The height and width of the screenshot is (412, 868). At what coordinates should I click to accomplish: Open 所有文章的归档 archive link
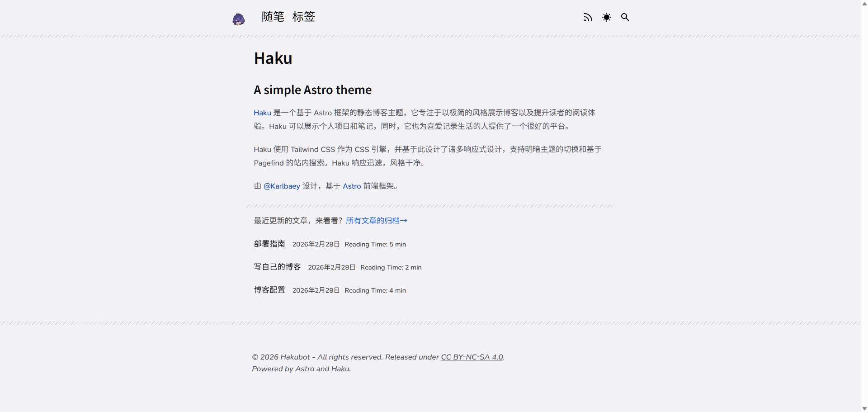click(376, 220)
